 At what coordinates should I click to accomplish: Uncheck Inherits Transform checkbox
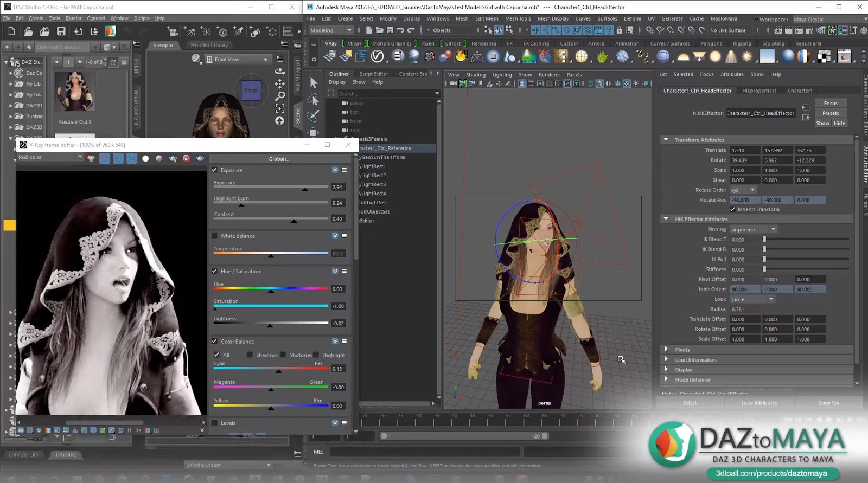point(732,209)
